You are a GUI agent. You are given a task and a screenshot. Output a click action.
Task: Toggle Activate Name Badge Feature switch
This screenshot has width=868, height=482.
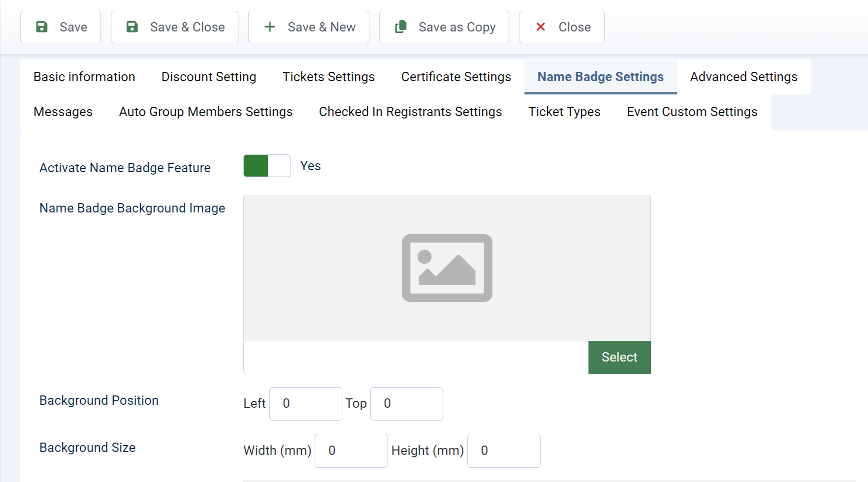[267, 166]
